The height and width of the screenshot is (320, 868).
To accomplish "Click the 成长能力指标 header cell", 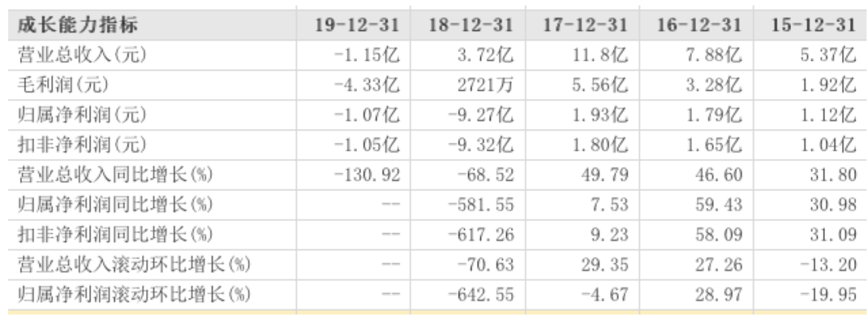I will coord(77,25).
